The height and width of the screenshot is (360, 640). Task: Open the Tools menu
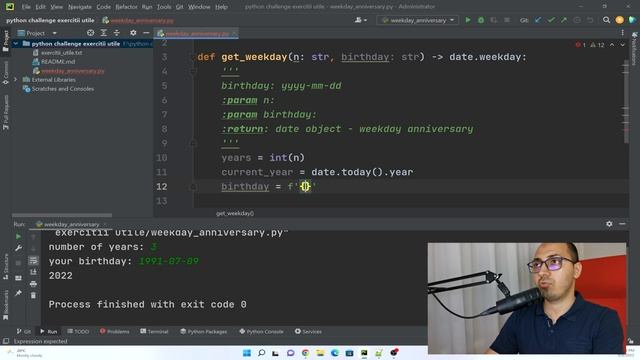pyautogui.click(x=164, y=7)
